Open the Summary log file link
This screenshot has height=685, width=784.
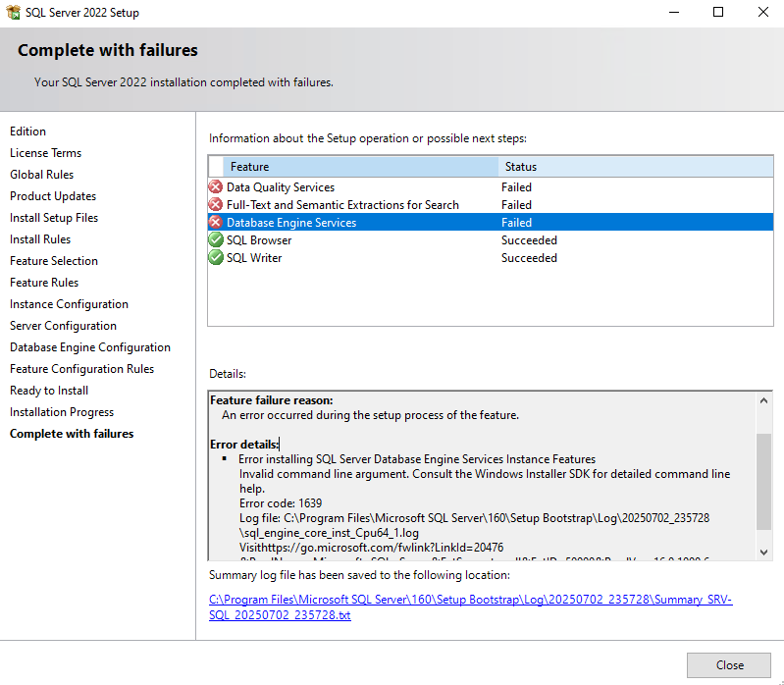(471, 607)
